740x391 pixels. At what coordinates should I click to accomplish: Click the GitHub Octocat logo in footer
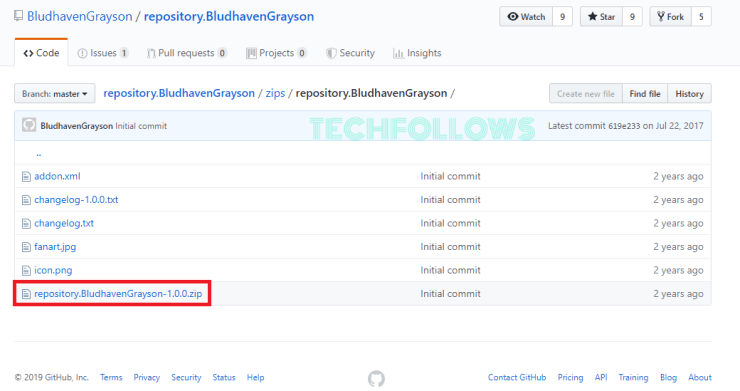pos(376,378)
